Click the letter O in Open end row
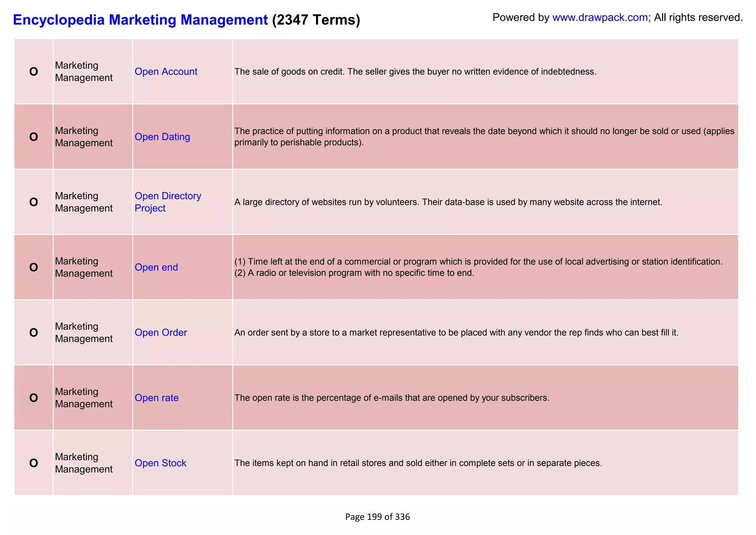Image resolution: width=756 pixels, height=535 pixels. click(x=34, y=267)
